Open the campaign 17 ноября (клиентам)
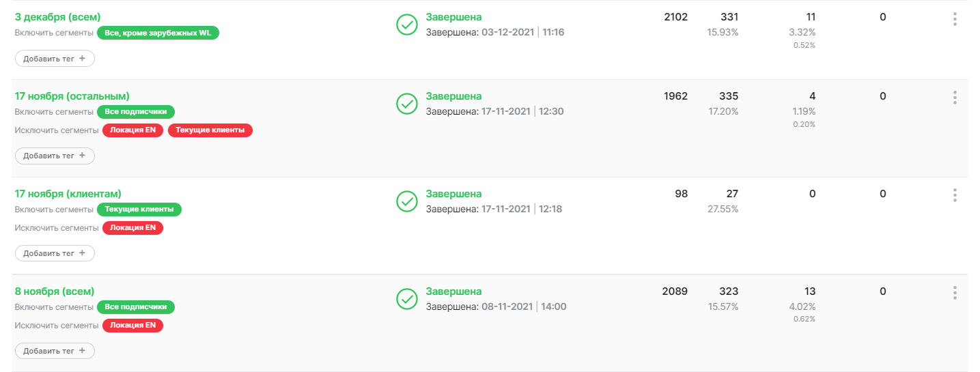This screenshot has height=372, width=980. (68, 194)
